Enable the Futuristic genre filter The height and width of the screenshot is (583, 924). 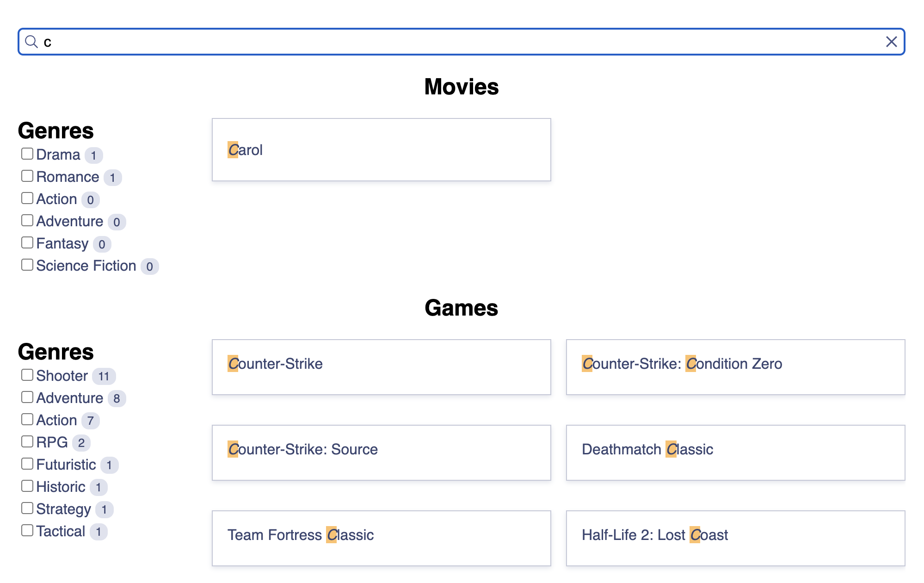click(27, 464)
